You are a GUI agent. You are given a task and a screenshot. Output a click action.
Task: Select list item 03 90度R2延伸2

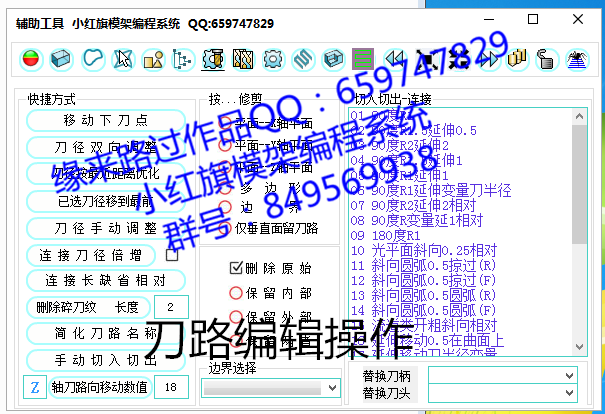click(400, 145)
